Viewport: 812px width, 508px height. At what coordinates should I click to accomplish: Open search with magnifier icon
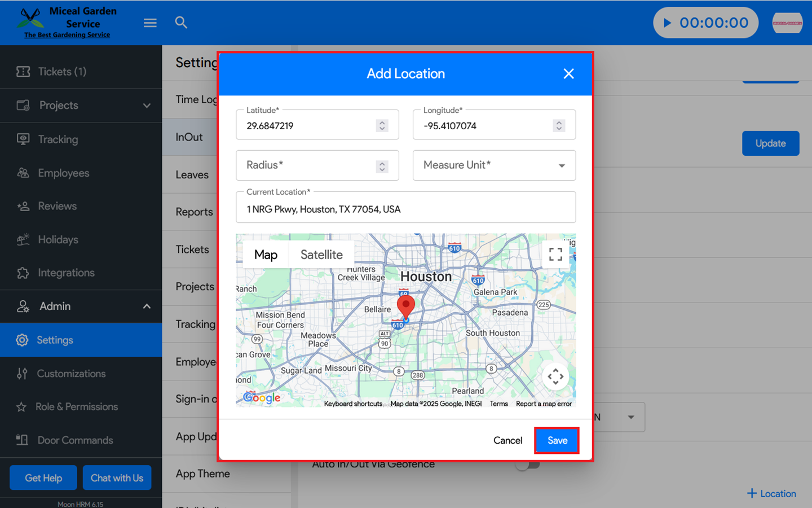(181, 23)
